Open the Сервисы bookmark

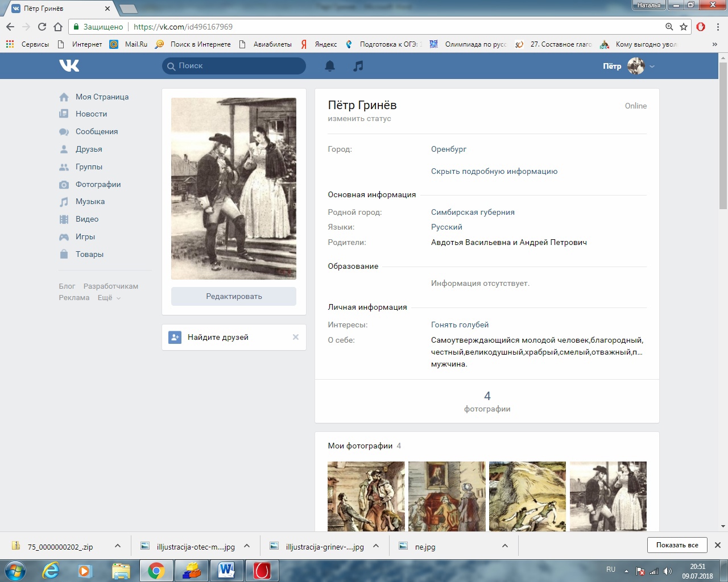(27, 44)
